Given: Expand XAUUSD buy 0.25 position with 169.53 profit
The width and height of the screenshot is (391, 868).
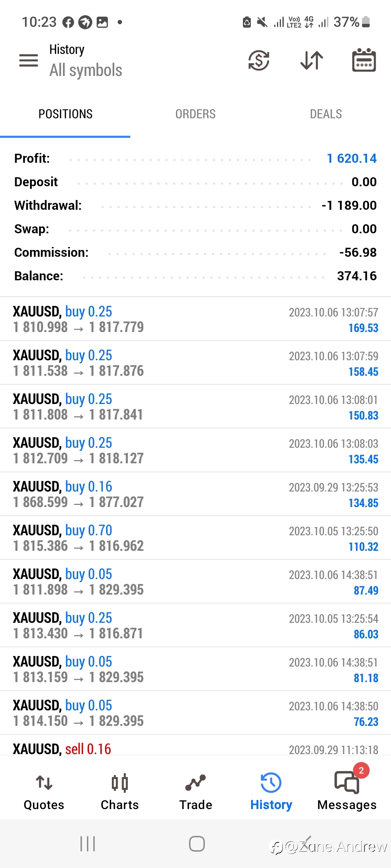Looking at the screenshot, I should pos(195,319).
